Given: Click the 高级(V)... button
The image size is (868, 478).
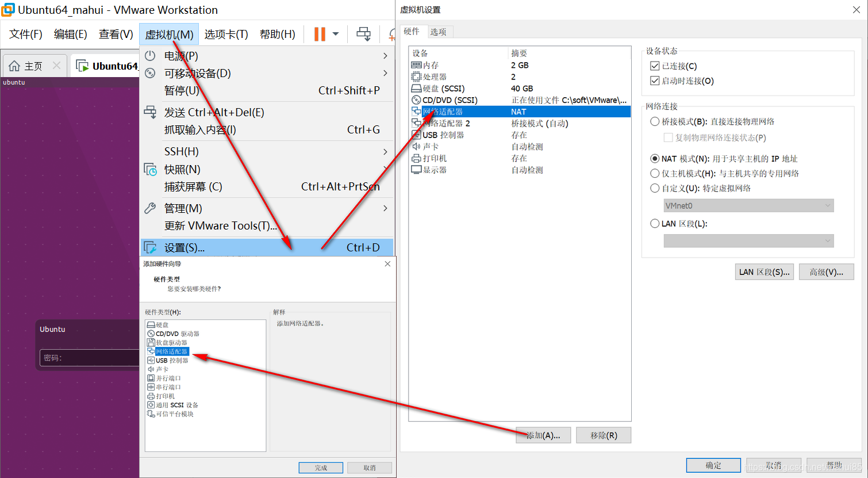Looking at the screenshot, I should click(x=827, y=272).
